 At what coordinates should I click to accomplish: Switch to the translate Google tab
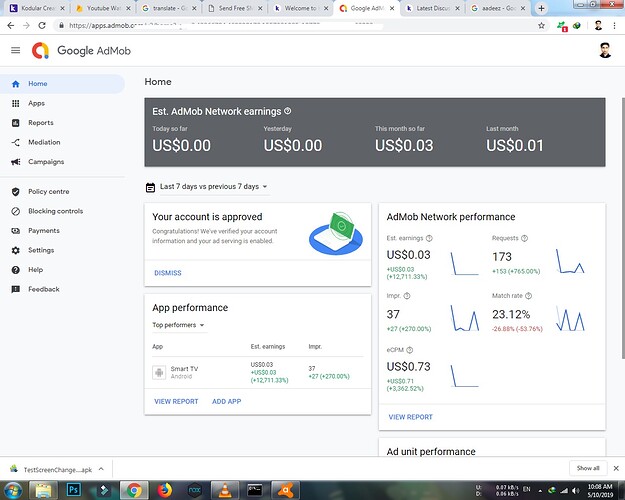168,8
